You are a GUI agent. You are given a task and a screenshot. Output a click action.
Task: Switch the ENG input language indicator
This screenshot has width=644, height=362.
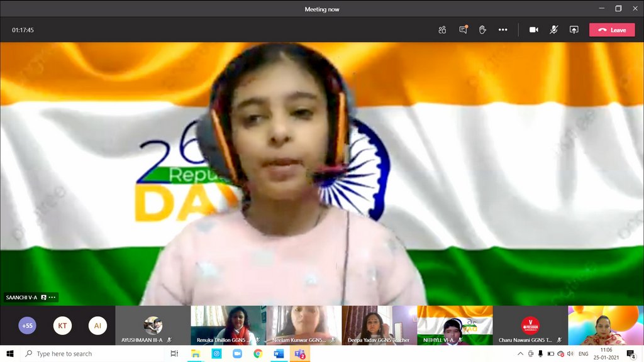583,353
